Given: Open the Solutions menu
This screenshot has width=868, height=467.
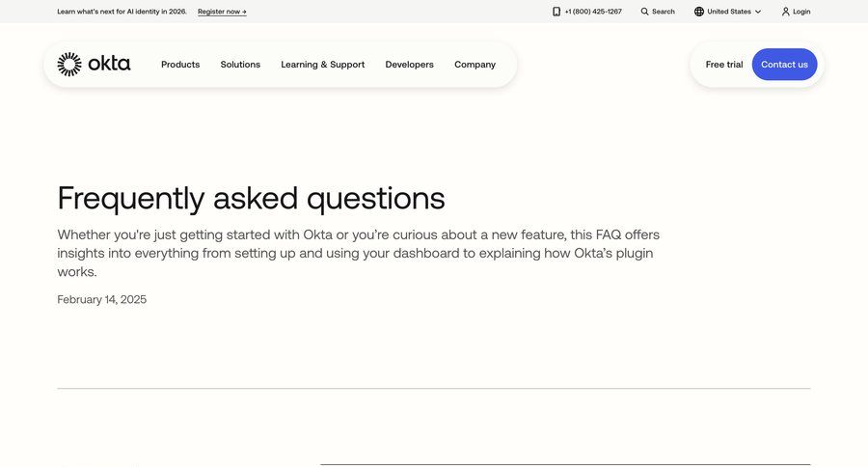Looking at the screenshot, I should click(x=240, y=65).
